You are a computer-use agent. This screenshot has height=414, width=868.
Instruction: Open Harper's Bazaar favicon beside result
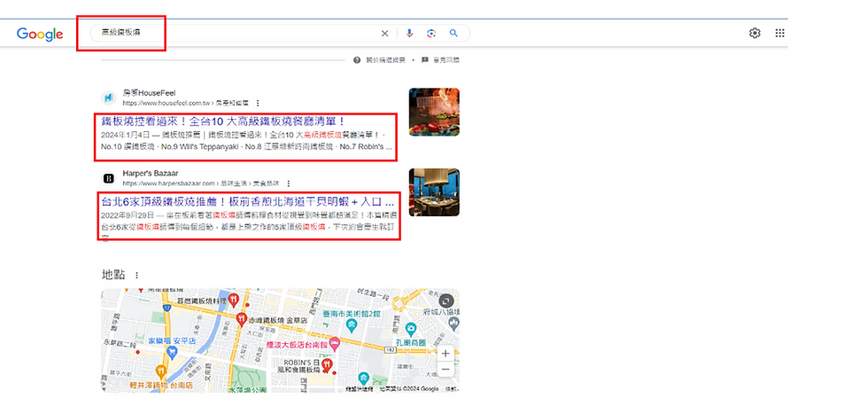click(x=108, y=178)
